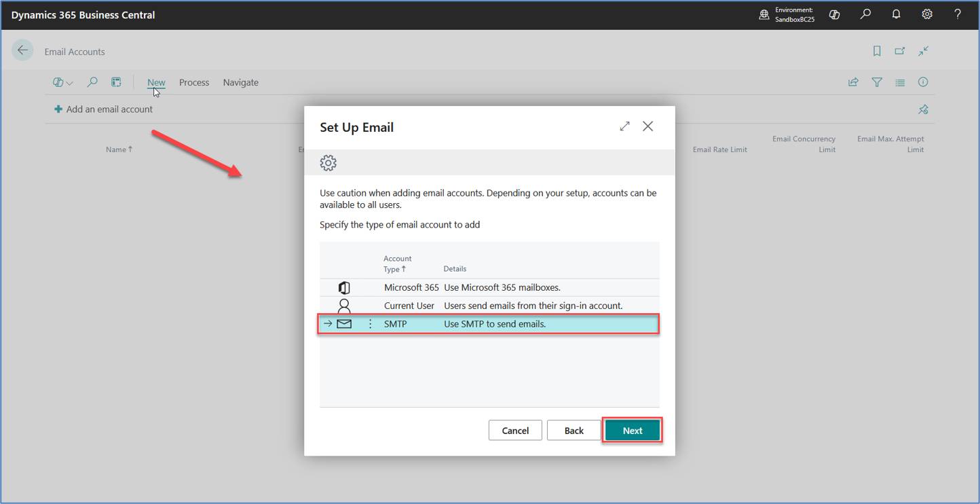Open the settings gear in the top bar
This screenshot has width=980, height=504.
(927, 14)
